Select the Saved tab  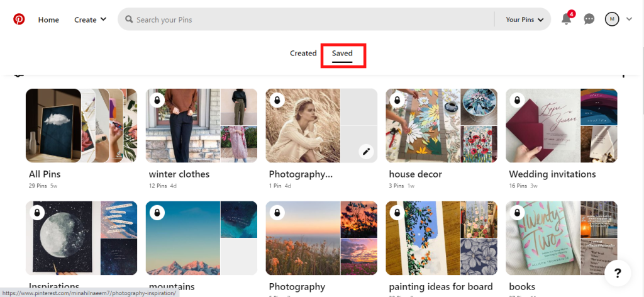(342, 53)
